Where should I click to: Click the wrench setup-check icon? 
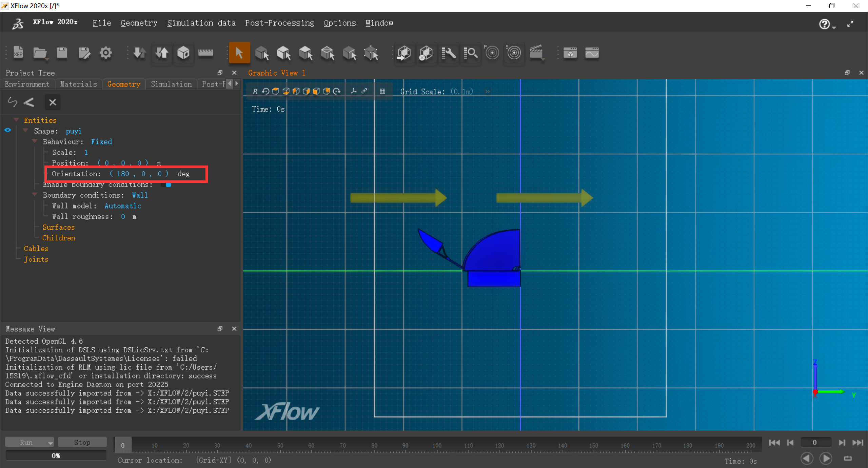pyautogui.click(x=449, y=53)
